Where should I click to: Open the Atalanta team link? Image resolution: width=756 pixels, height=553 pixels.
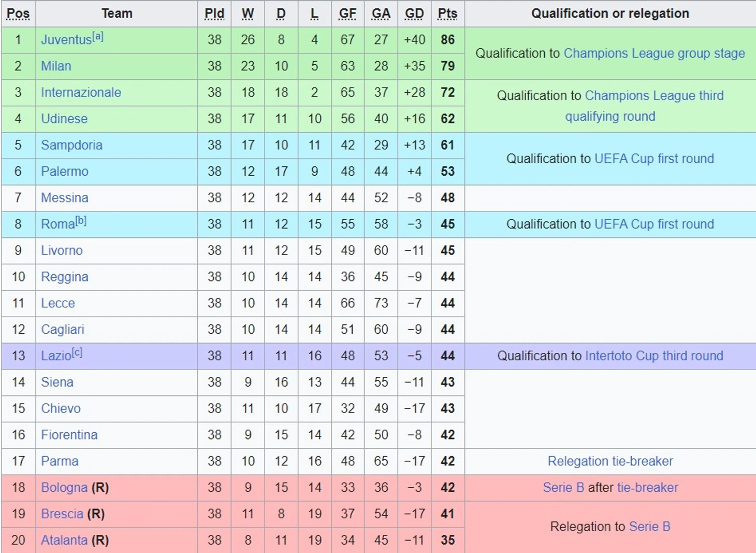point(64,540)
